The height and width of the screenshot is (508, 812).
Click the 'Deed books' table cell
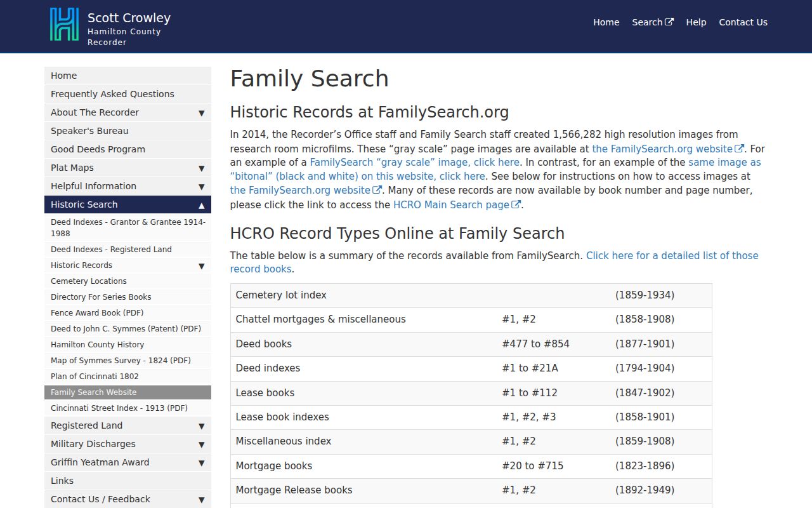[x=363, y=344]
